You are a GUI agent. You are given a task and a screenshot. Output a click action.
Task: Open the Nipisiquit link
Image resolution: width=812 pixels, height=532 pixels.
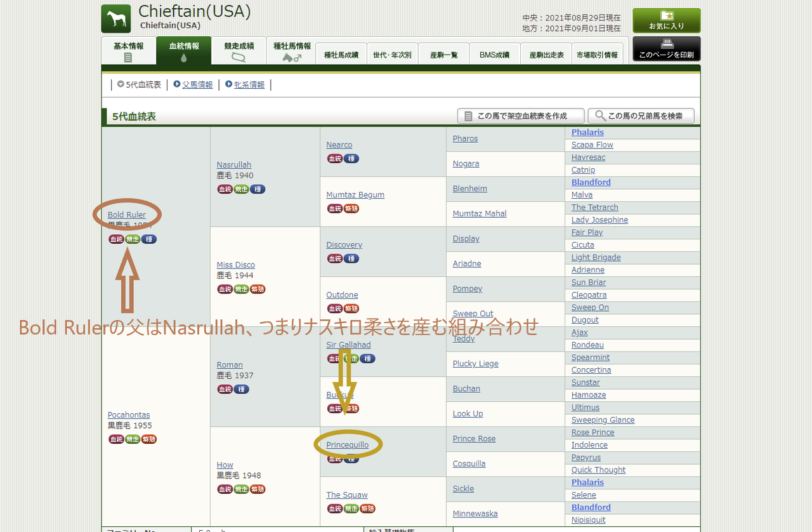(x=589, y=520)
